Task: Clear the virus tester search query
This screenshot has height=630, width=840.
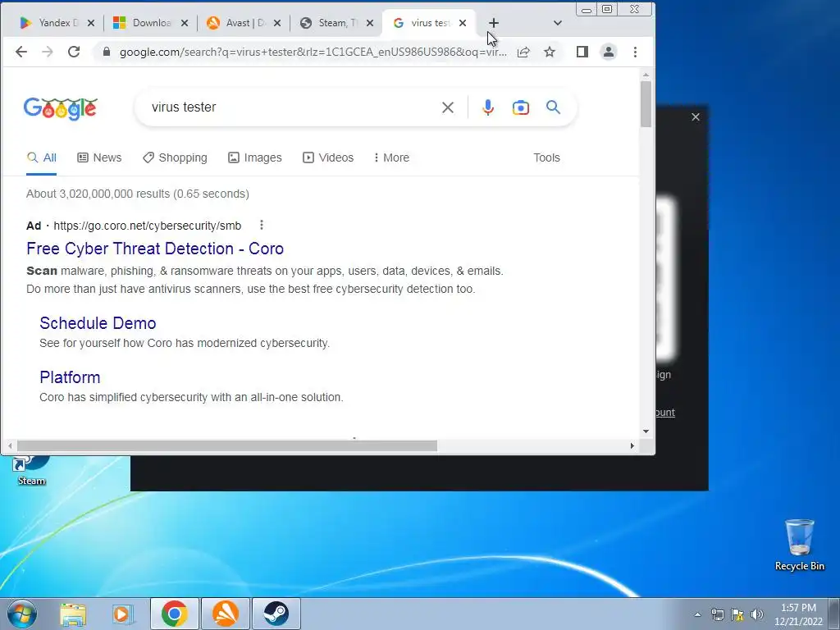Action: (448, 107)
